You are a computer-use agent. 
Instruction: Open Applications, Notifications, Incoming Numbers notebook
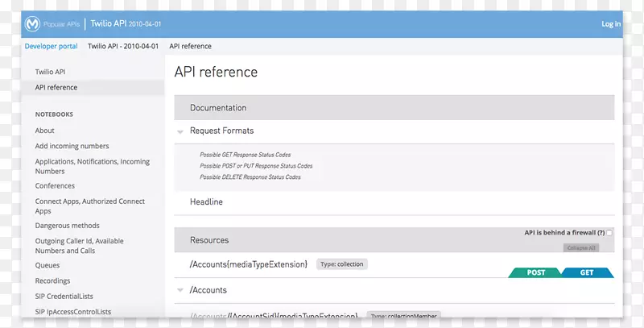point(93,166)
